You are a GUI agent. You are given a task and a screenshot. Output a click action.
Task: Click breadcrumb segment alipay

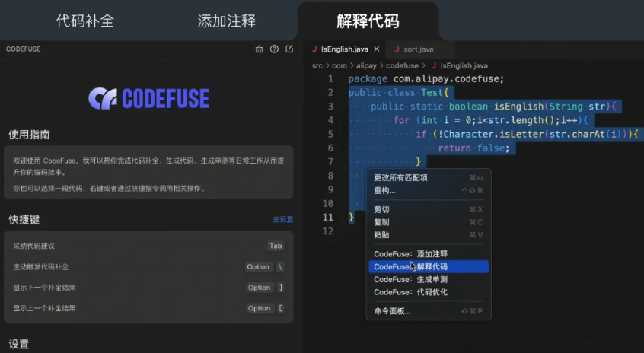pos(366,65)
